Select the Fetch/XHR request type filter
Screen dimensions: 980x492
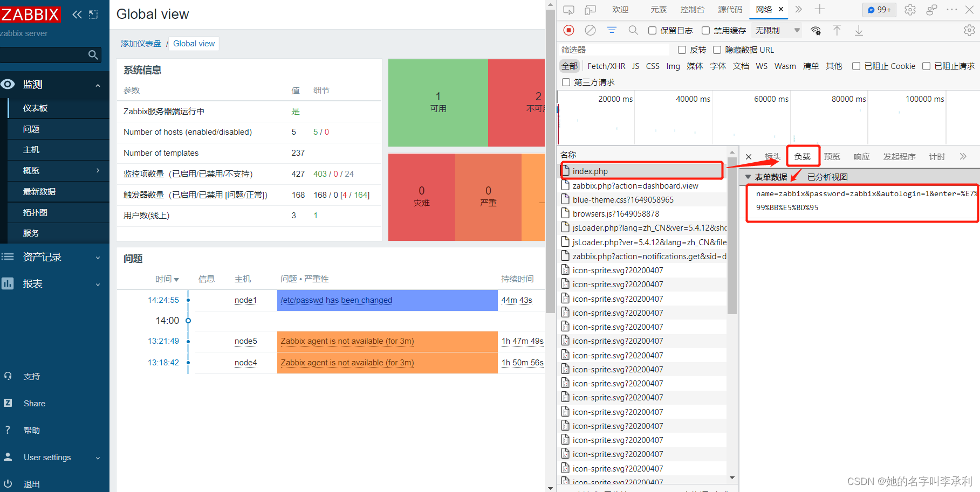tap(606, 66)
